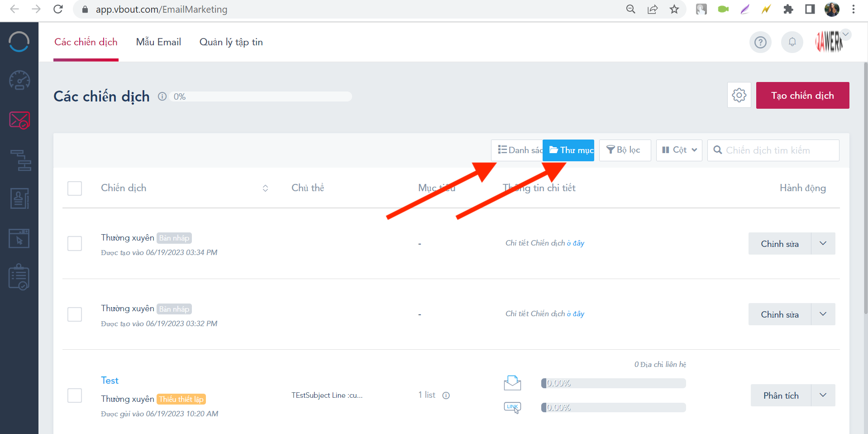
Task: Switch to the Mẫu Email tab
Action: [x=158, y=42]
